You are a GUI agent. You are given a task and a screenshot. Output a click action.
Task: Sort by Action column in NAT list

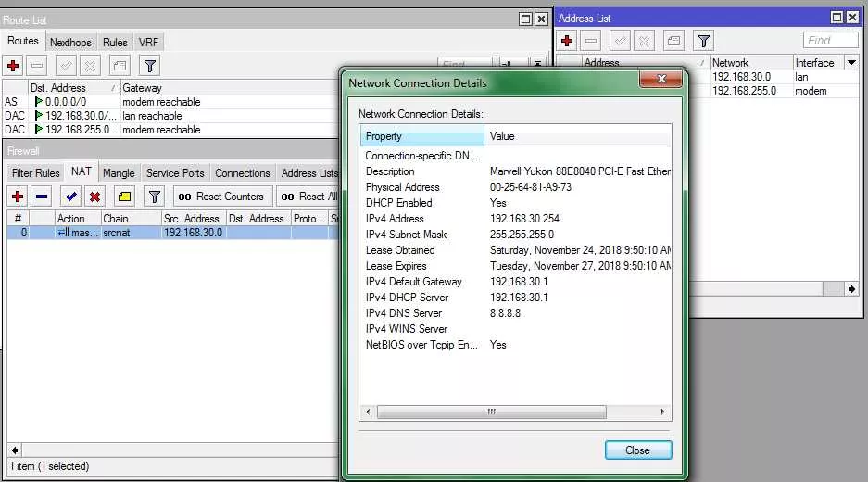pyautogui.click(x=78, y=218)
